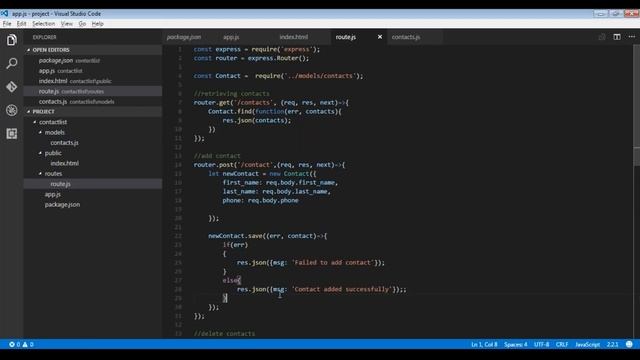Switch to the index.html editor tab

(293, 37)
